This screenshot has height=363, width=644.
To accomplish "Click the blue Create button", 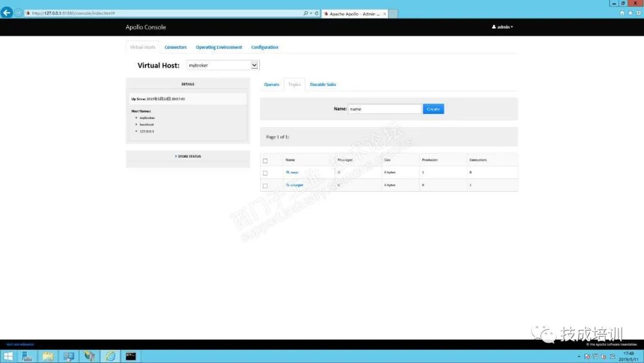I will [434, 109].
